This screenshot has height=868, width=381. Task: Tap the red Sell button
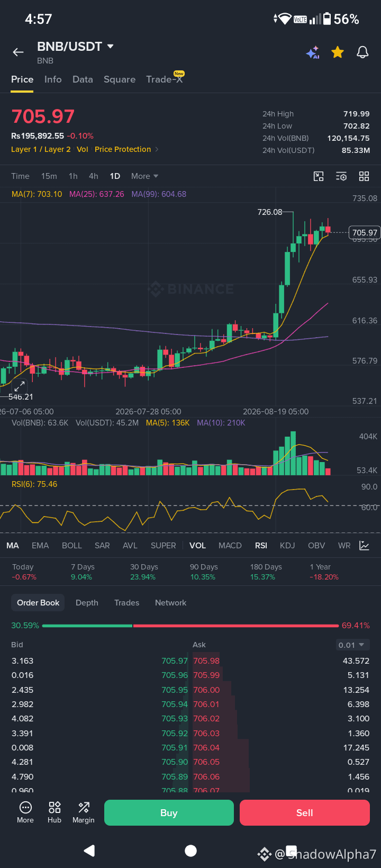point(305,813)
